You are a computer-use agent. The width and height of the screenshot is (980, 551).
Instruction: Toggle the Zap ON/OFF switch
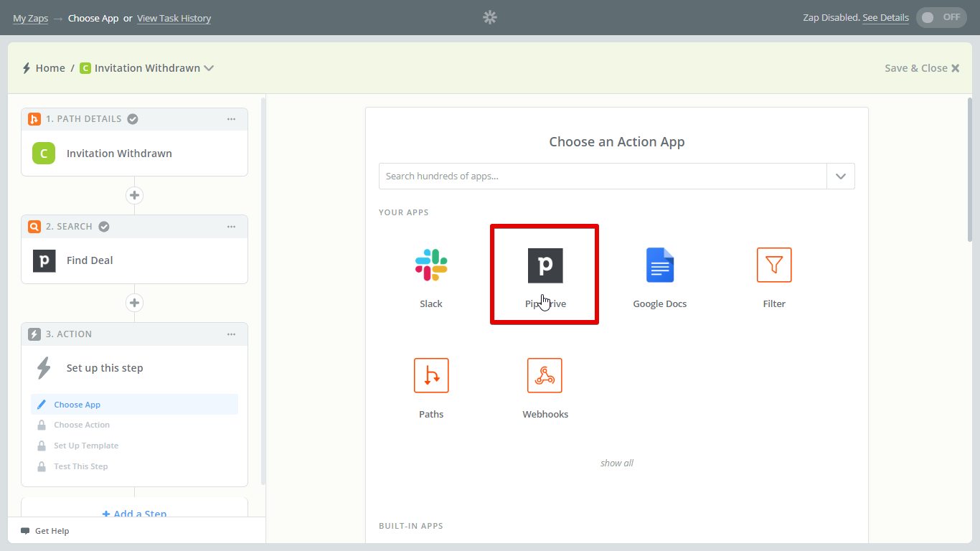pyautogui.click(x=941, y=17)
